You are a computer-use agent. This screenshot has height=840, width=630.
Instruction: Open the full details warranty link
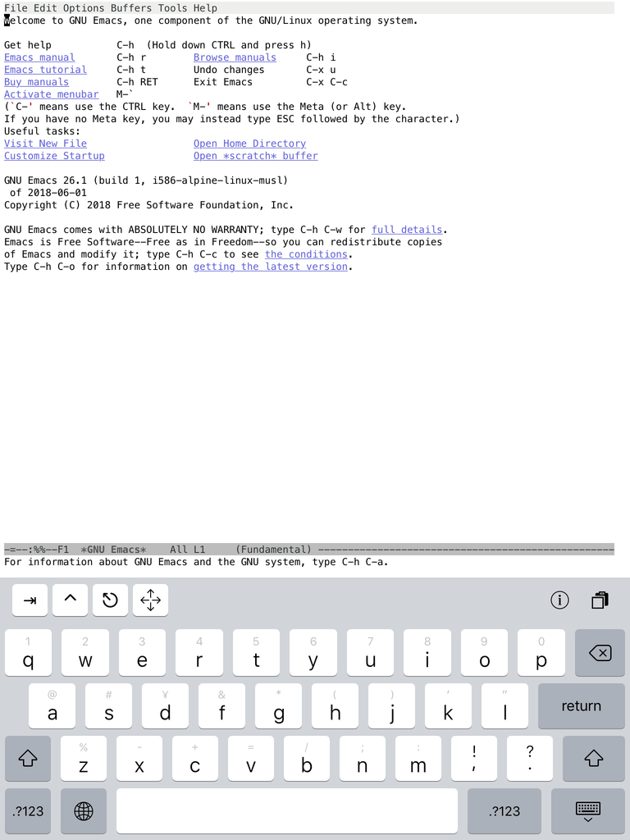click(407, 230)
